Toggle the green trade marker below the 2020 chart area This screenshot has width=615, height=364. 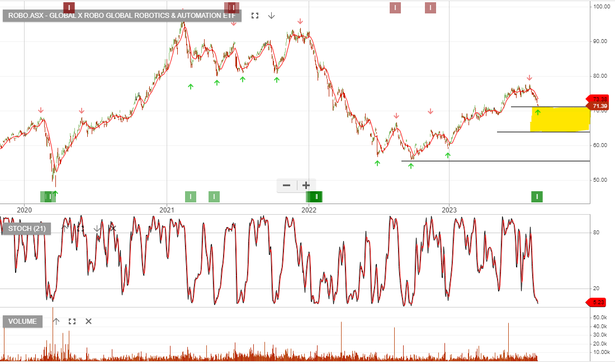tap(48, 196)
